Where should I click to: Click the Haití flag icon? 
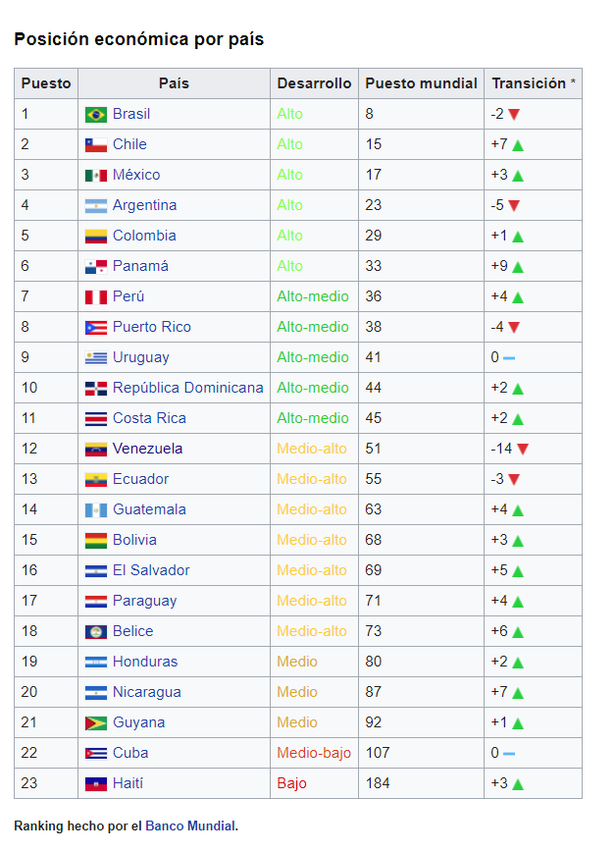tap(95, 784)
